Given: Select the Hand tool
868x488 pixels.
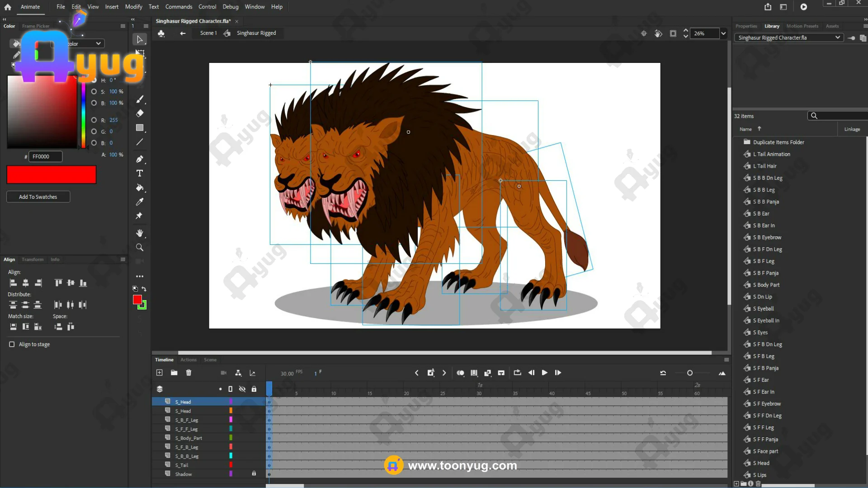Looking at the screenshot, I should point(140,233).
